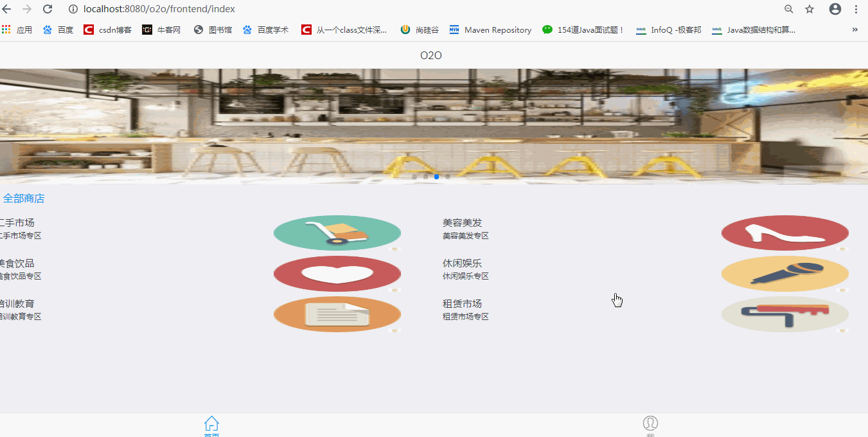Viewport: 868px width, 437px height.
Task: Open the Maven Repository bookmark
Action: [490, 29]
